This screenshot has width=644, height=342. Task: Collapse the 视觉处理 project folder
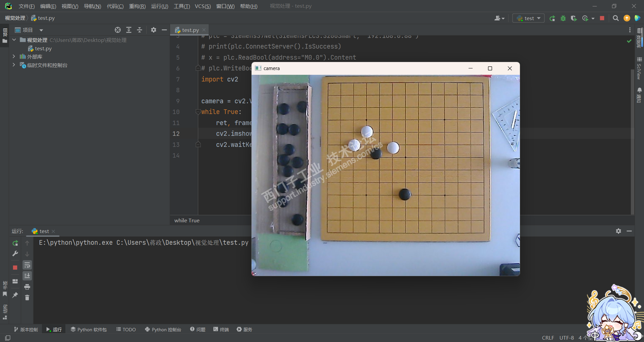14,40
